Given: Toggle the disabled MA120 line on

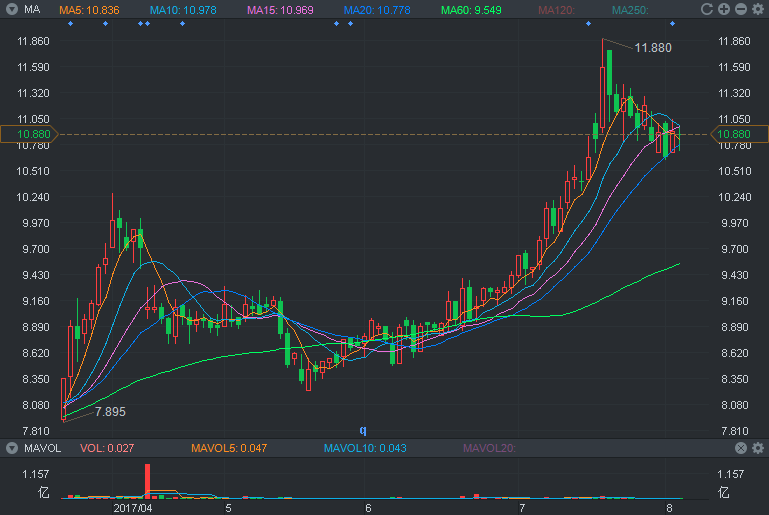Looking at the screenshot, I should tap(556, 10).
